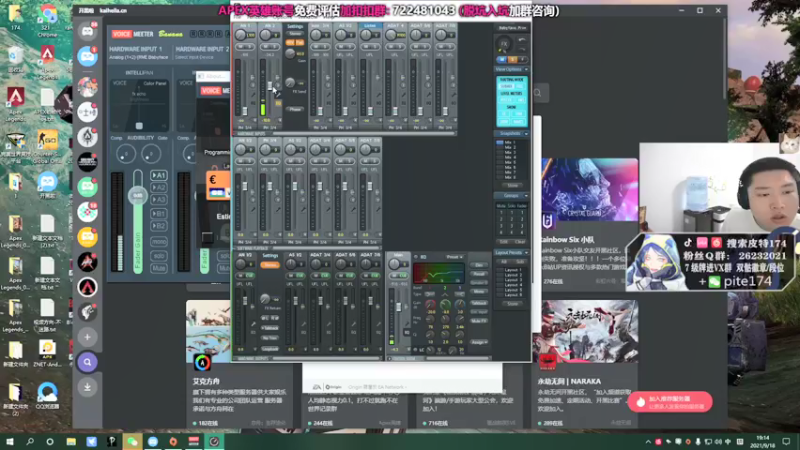This screenshot has height=450, width=800.
Task: Open File Explorer from taskbar
Action: coord(71,441)
